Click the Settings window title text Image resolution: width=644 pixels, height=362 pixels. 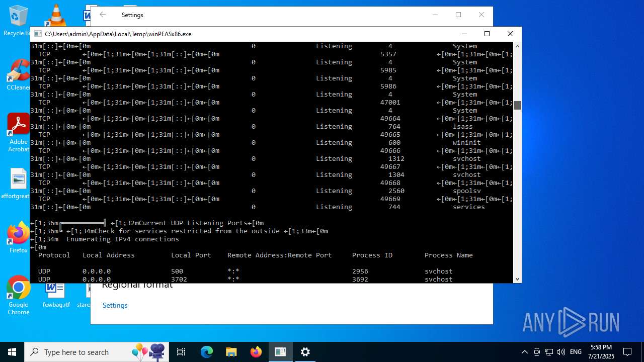(132, 15)
